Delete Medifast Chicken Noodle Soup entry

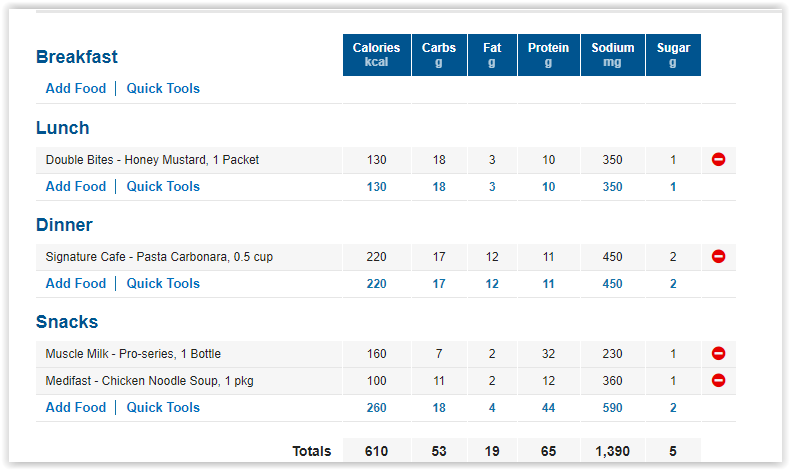point(718,380)
